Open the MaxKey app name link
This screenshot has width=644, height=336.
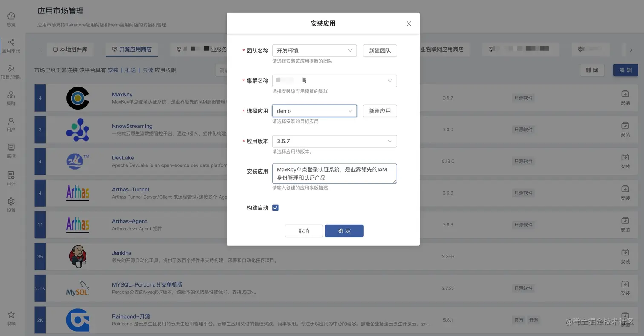122,94
